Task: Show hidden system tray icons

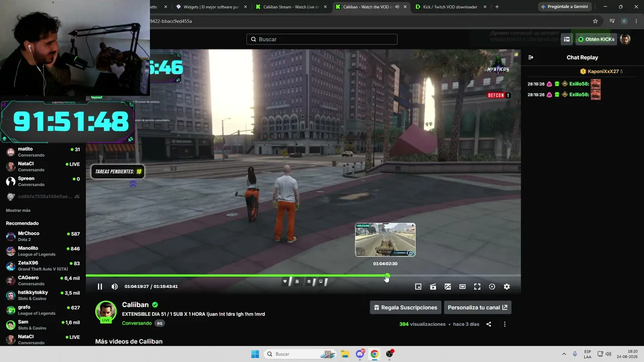Action: click(x=563, y=354)
